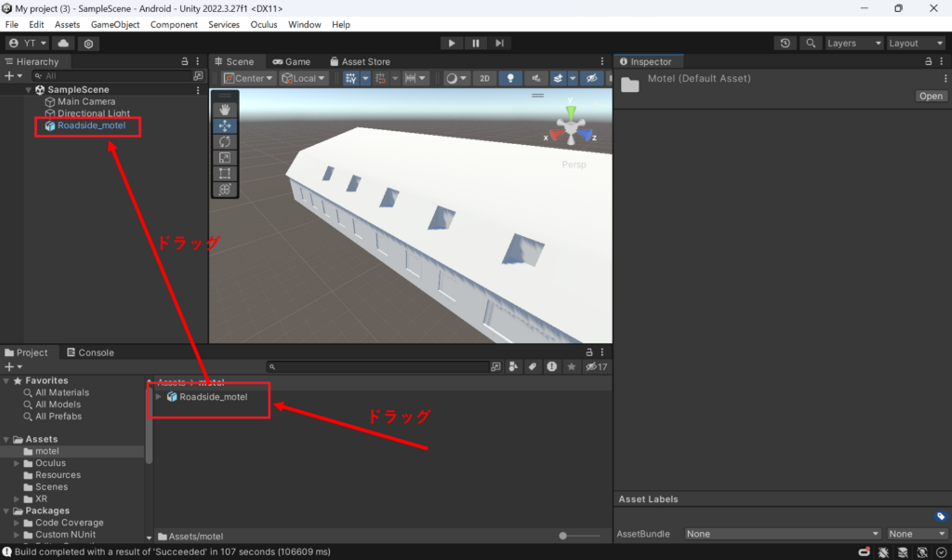
Task: Open the Undo History icon in top toolbar
Action: click(x=785, y=43)
